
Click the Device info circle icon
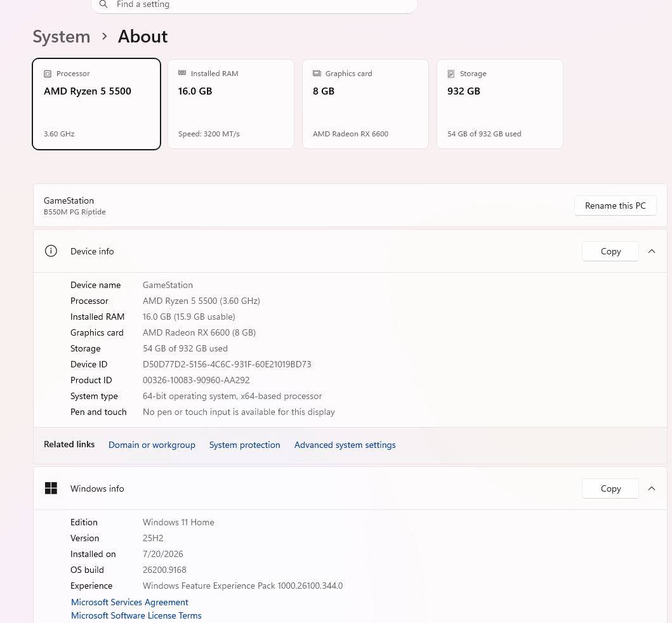(51, 251)
